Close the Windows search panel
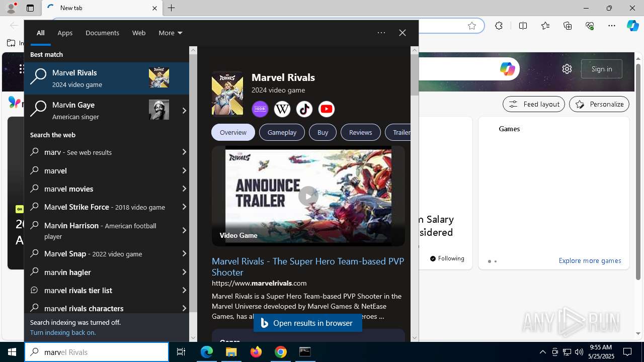Viewport: 644px width, 362px height. coord(403,33)
